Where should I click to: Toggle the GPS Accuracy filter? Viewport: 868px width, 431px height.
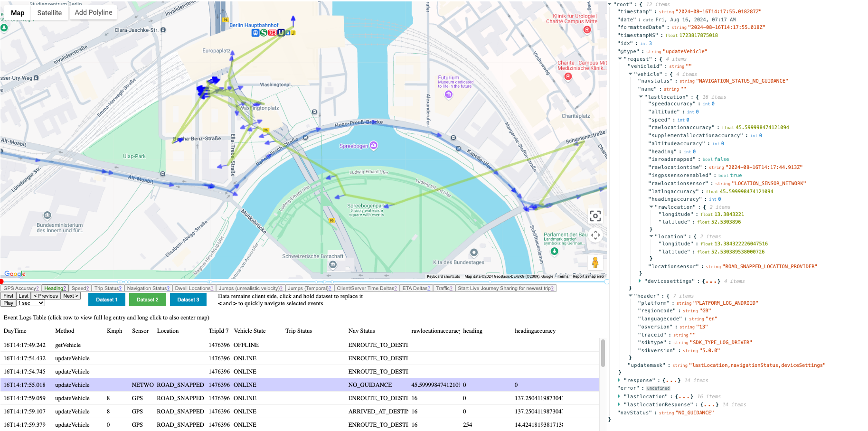pyautogui.click(x=21, y=288)
